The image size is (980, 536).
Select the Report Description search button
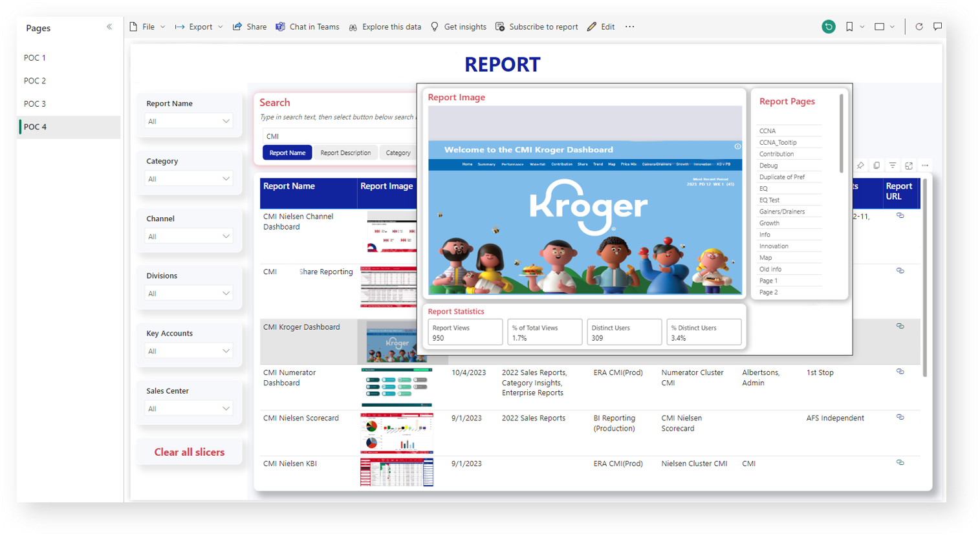[345, 153]
